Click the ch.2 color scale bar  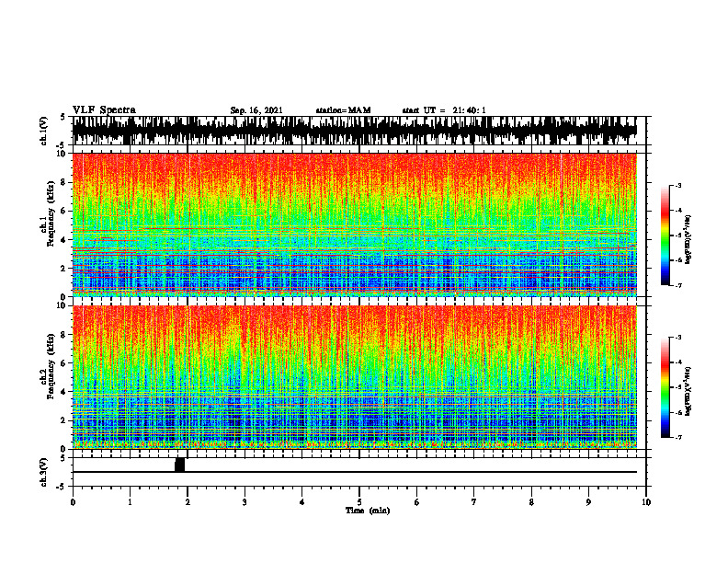click(x=665, y=387)
